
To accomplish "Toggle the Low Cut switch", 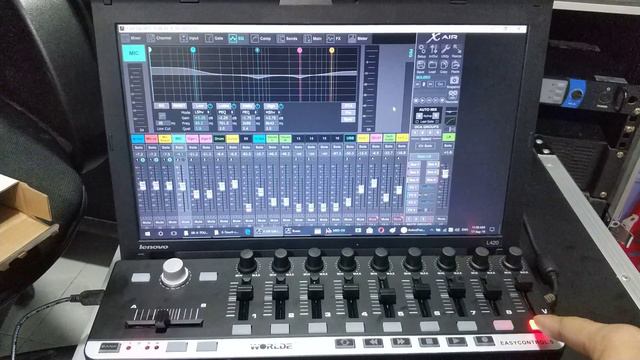I will [x=162, y=116].
